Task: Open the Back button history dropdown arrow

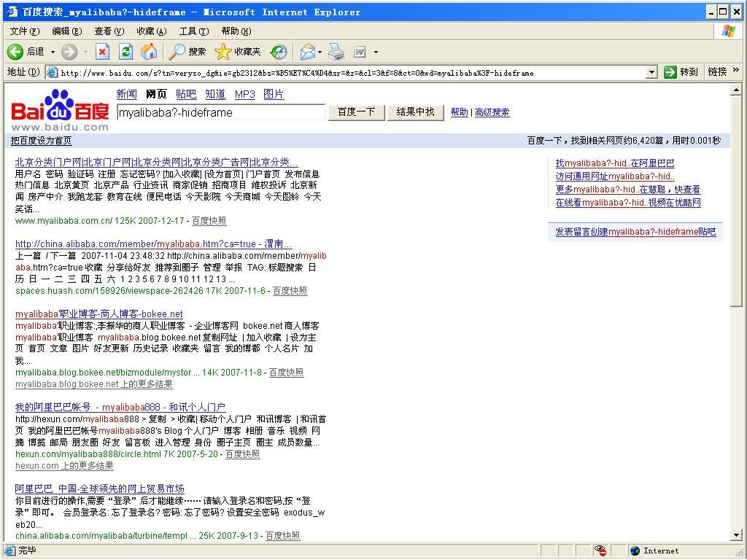Action: 52,52
